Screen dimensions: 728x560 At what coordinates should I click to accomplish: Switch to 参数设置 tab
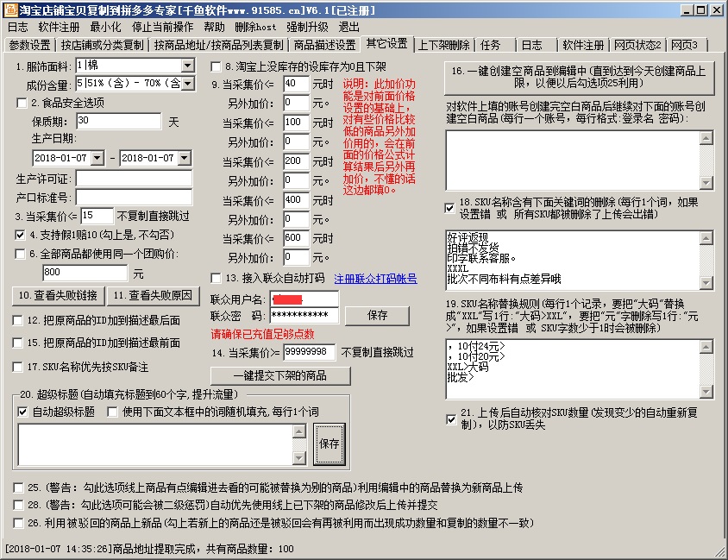29,45
